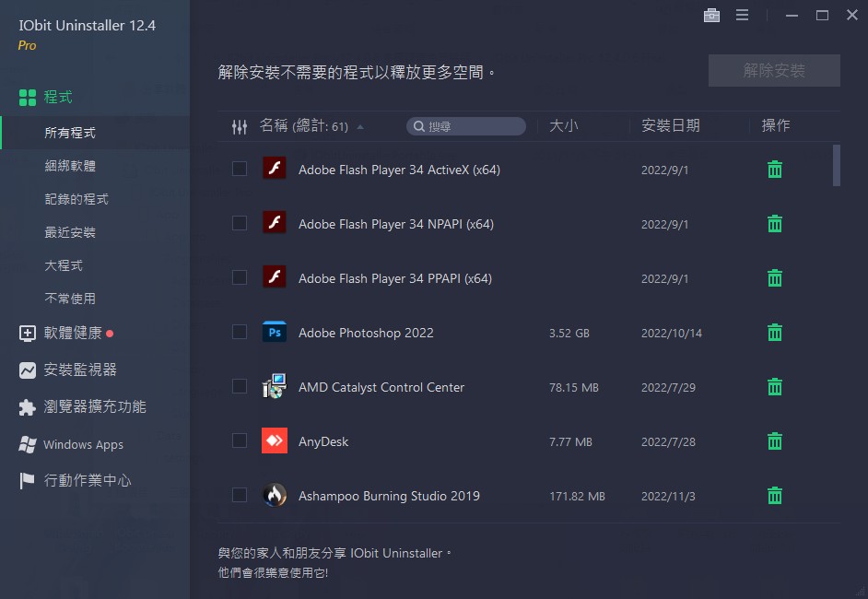The width and height of the screenshot is (868, 599).
Task: Open the toolbox briefcase icon
Action: (x=711, y=16)
